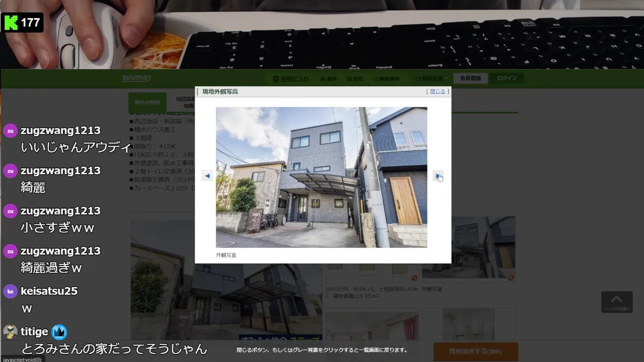Click the titige user avatar in chat

tap(10, 332)
